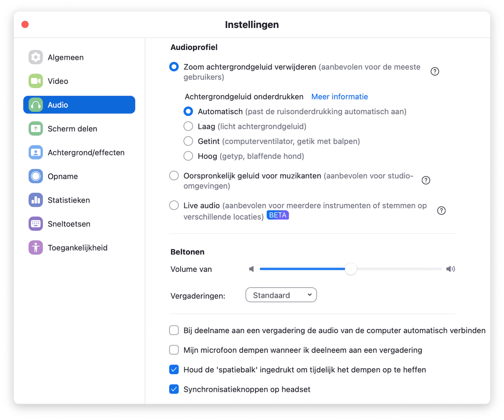Open the Toegankelijkheid accessibility icon

pyautogui.click(x=36, y=248)
